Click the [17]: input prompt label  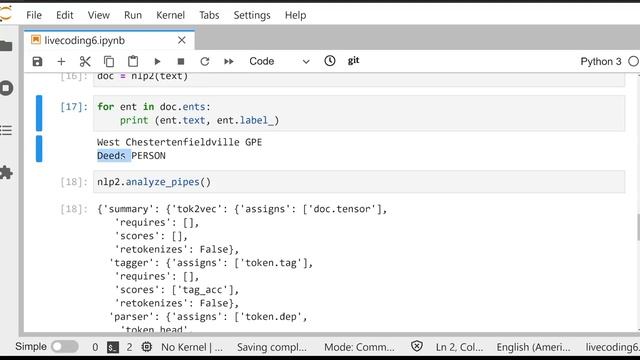pyautogui.click(x=74, y=107)
